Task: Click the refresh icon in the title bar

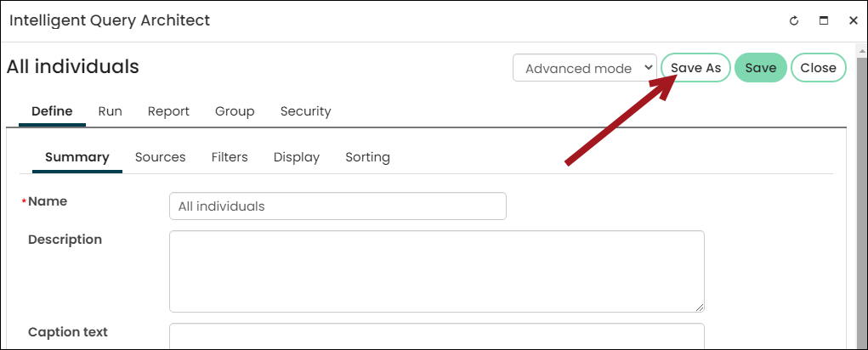Action: point(794,21)
